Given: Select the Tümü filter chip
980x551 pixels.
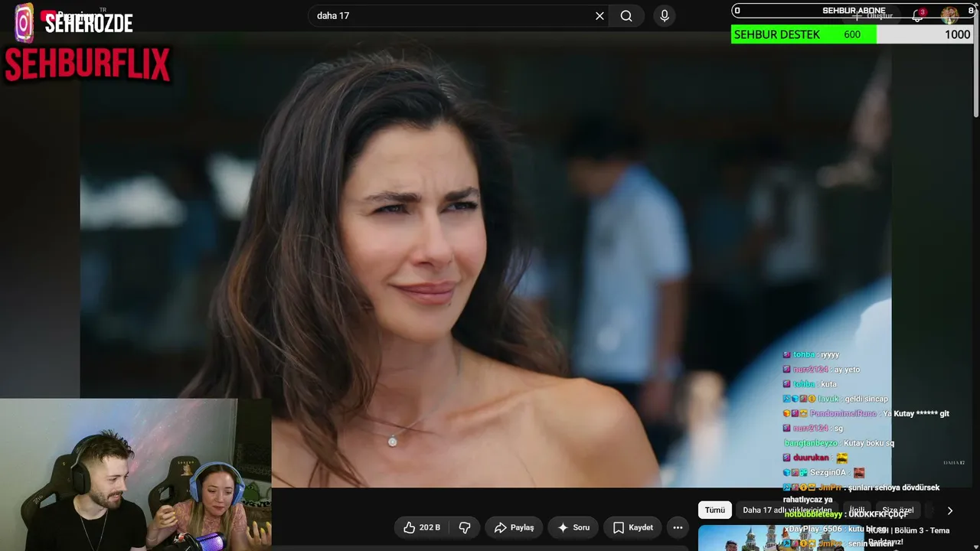Looking at the screenshot, I should coord(715,510).
